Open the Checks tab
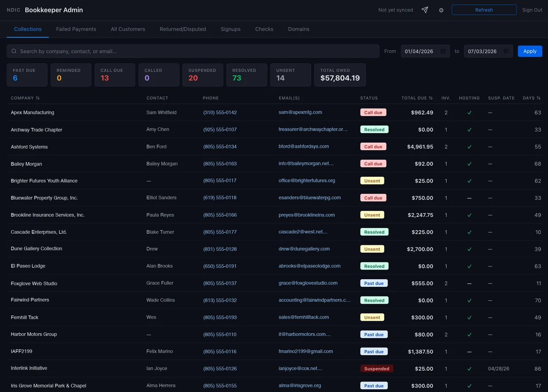This screenshot has width=548, height=392. click(264, 29)
